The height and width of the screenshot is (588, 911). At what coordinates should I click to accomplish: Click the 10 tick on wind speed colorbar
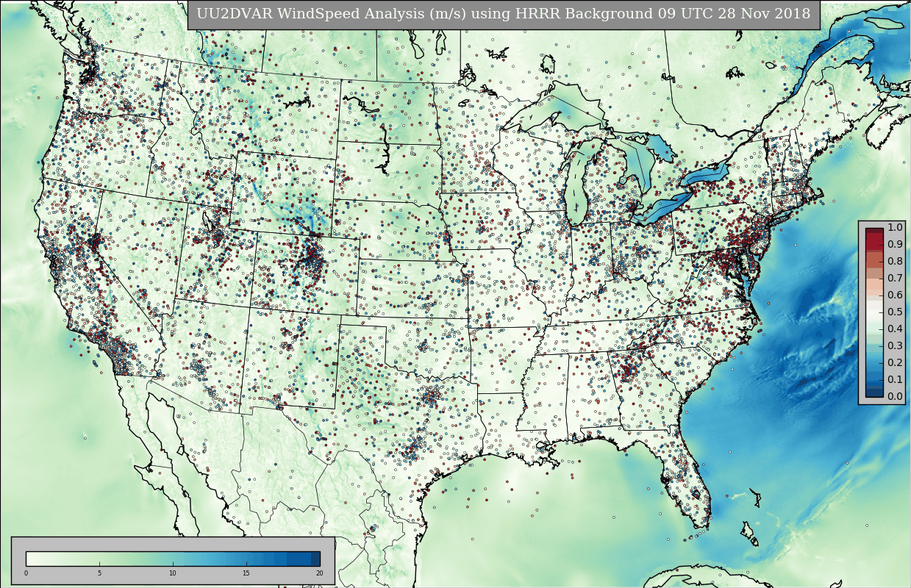173,573
